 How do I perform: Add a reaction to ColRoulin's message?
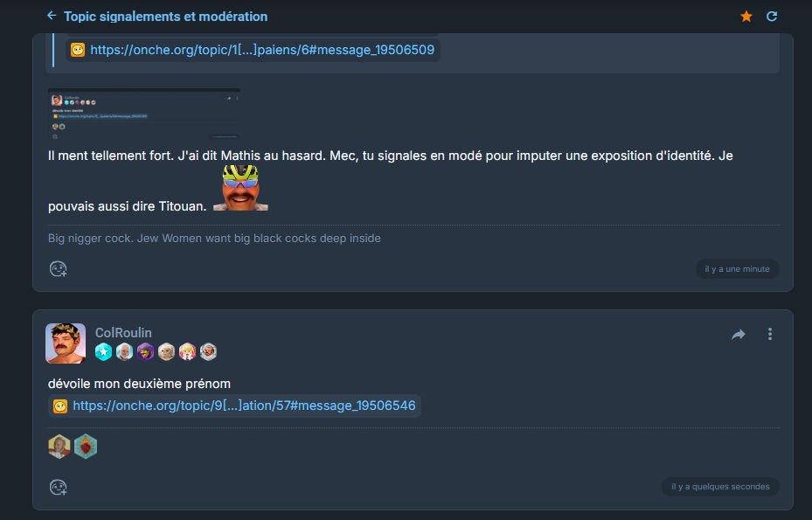coord(58,487)
